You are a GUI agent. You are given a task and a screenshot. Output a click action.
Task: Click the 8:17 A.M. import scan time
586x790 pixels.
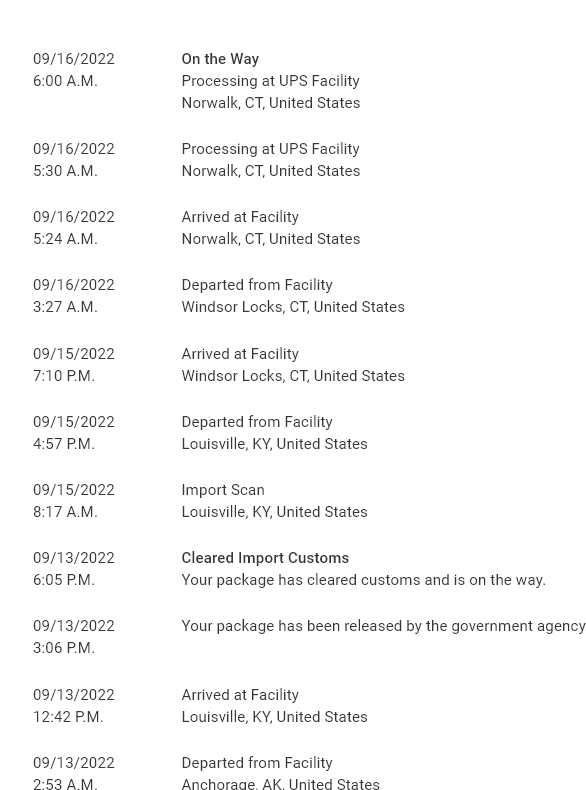tap(65, 512)
